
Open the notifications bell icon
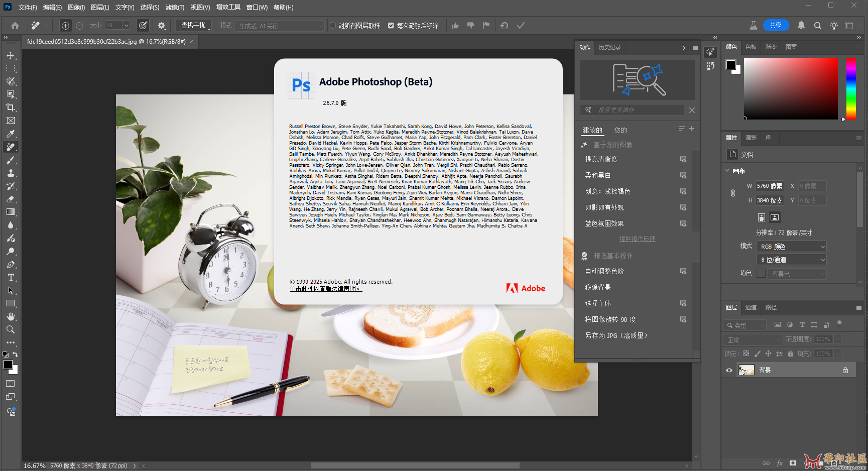(x=801, y=25)
